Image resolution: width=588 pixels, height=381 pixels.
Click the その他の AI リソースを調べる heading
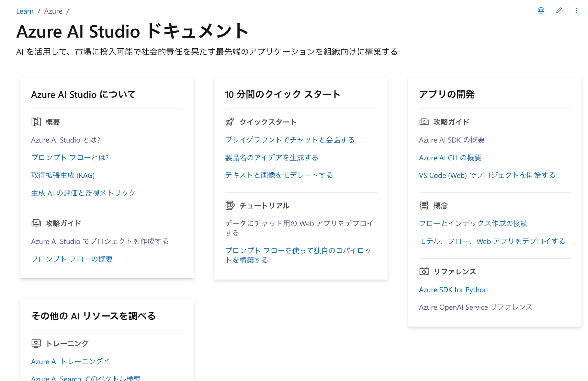click(94, 316)
